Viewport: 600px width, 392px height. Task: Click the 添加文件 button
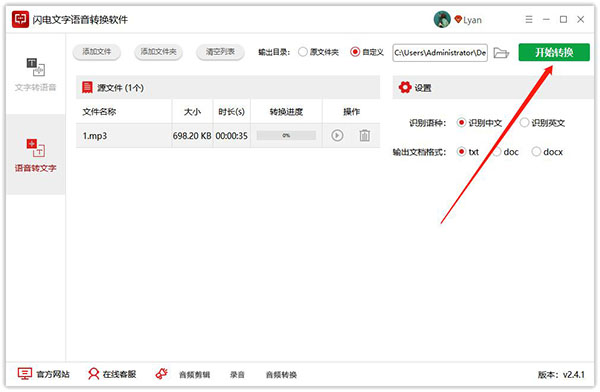(97, 52)
